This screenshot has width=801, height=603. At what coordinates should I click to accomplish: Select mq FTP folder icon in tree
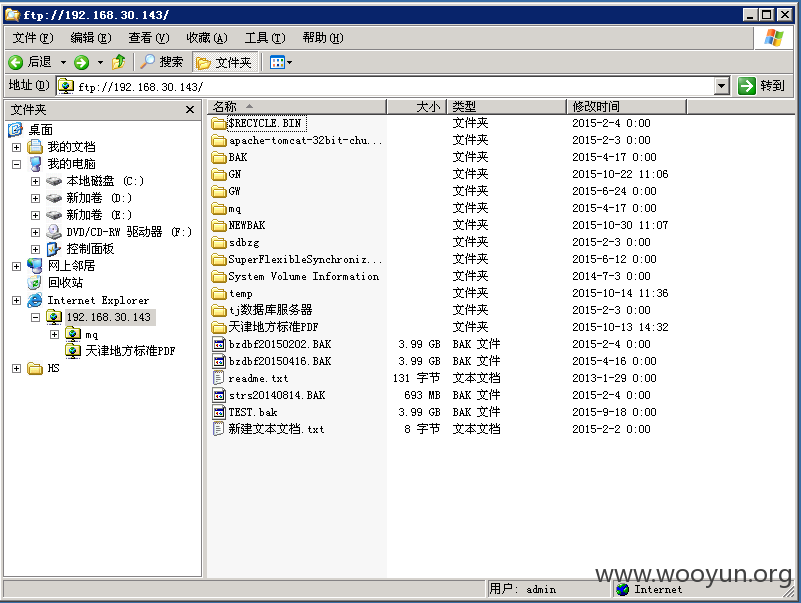click(x=73, y=334)
